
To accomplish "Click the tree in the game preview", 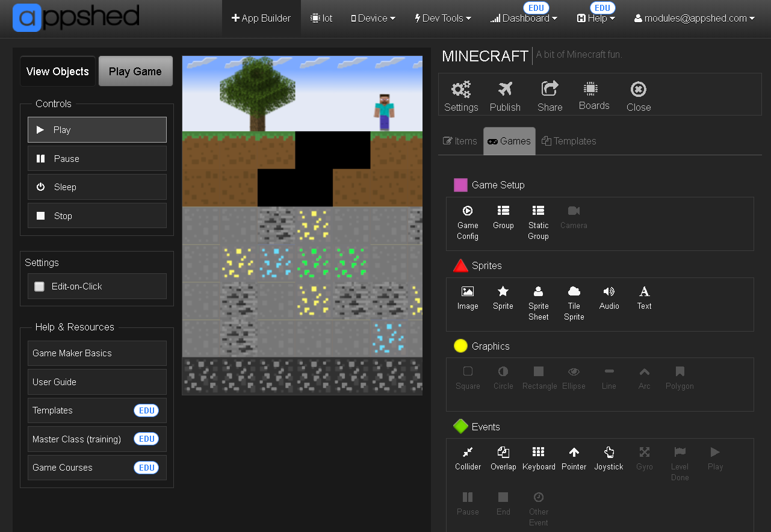I will 258,94.
